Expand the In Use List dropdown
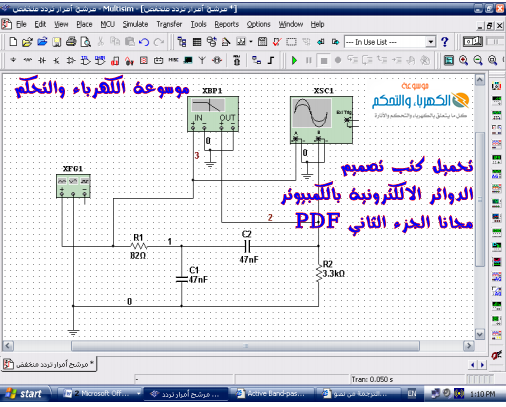The image size is (506, 407). coord(431,42)
